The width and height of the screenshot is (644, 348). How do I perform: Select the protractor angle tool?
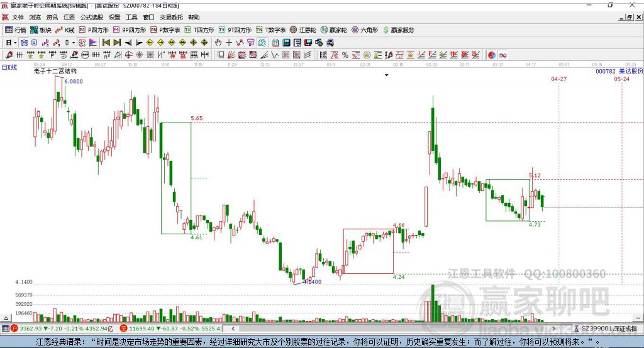(x=118, y=55)
